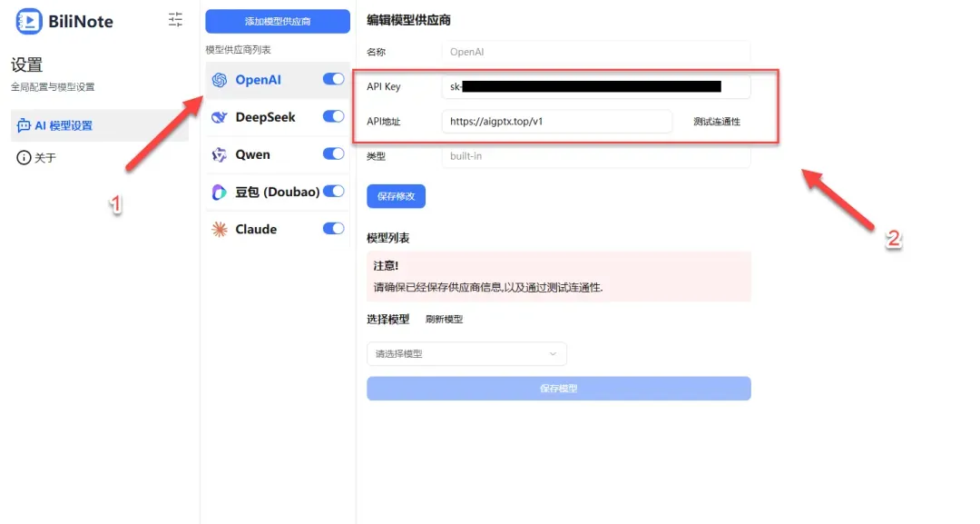
Task: Choose Claude from the provider list
Action: tap(278, 230)
